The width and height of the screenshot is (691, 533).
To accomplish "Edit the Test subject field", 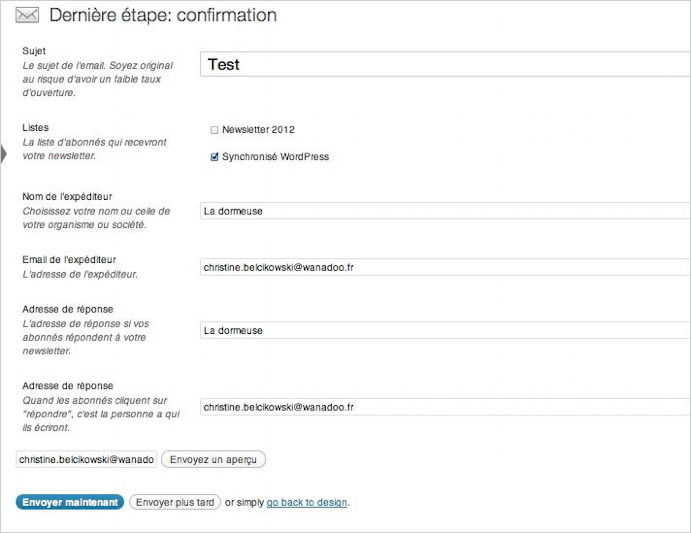I will click(x=445, y=64).
